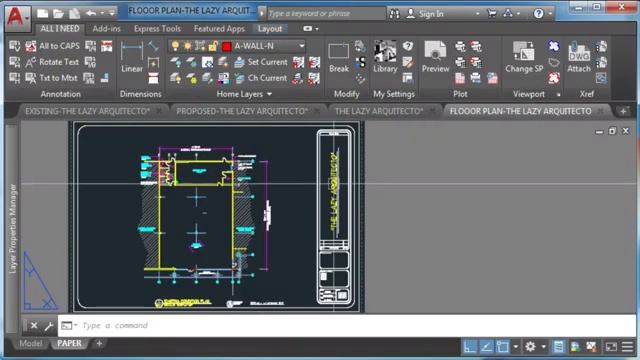Open the workspace switching dropdown arrow
640x360 pixels.
[543, 347]
